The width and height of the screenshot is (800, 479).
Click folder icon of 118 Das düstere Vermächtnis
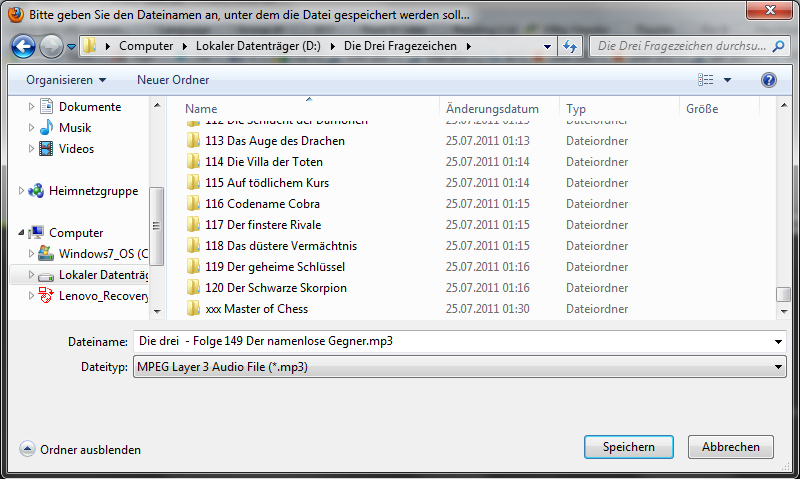[193, 245]
